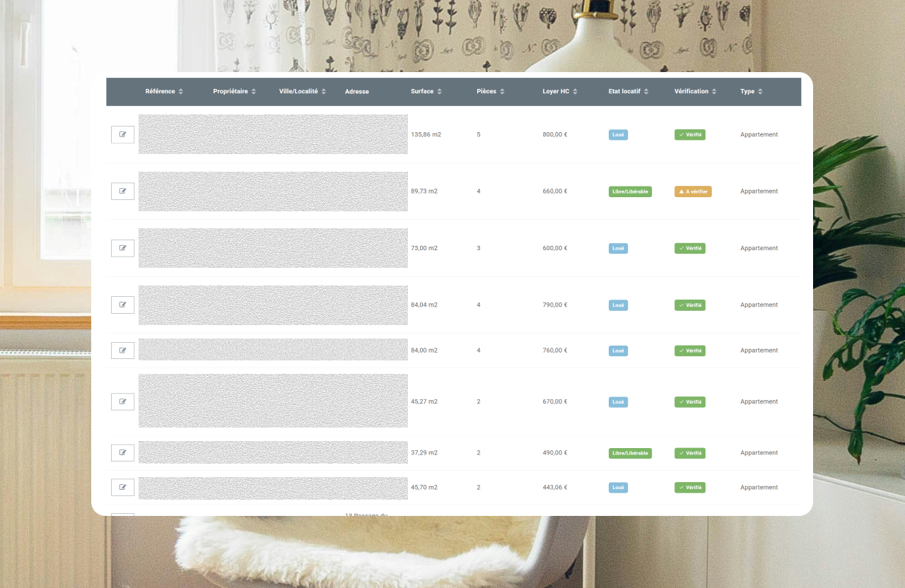Click Vérifié badge in 790,00 € row
Screen dimensions: 905x588
(x=690, y=305)
